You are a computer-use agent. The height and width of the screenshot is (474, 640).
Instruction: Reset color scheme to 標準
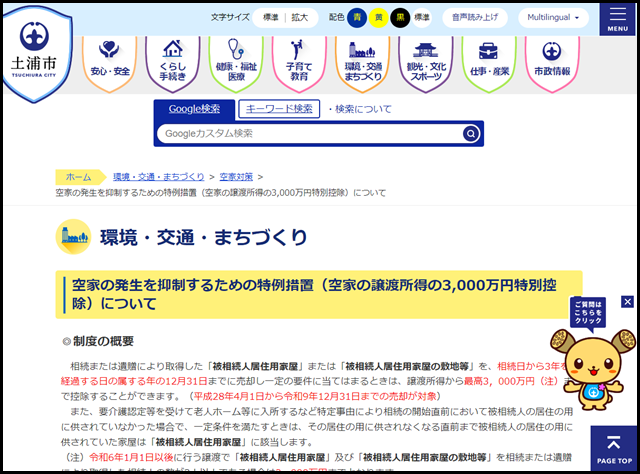[422, 18]
